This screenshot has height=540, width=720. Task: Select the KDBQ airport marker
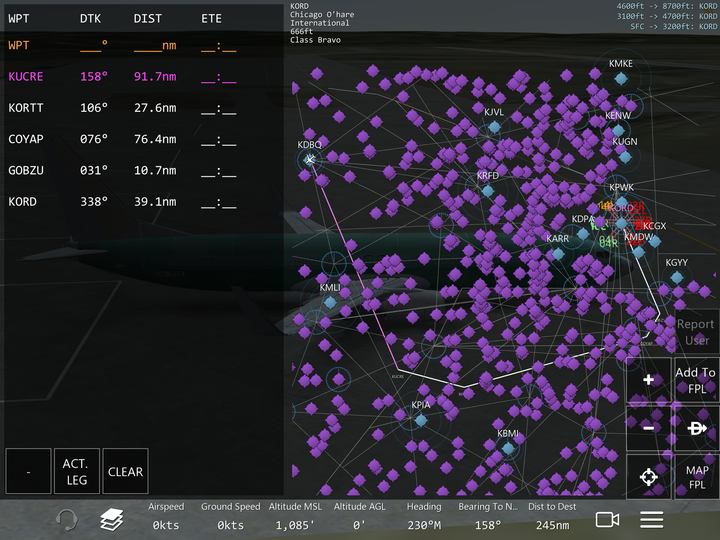point(310,159)
